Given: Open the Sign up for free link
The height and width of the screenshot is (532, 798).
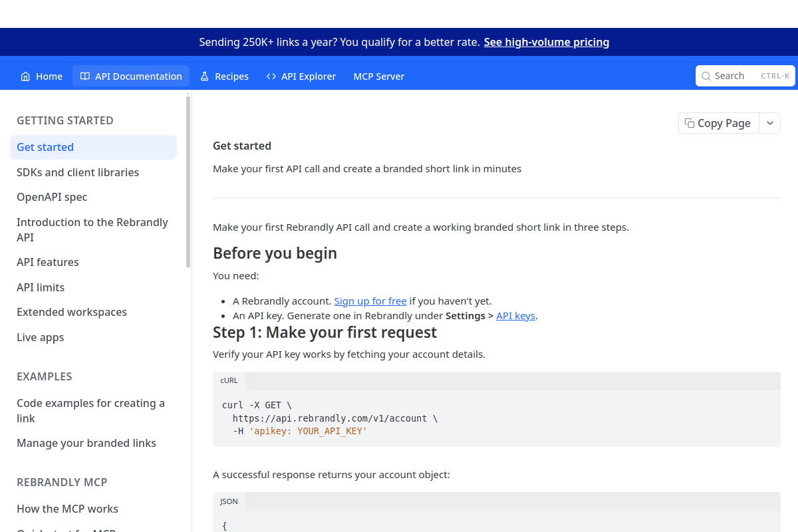Looking at the screenshot, I should [x=370, y=301].
